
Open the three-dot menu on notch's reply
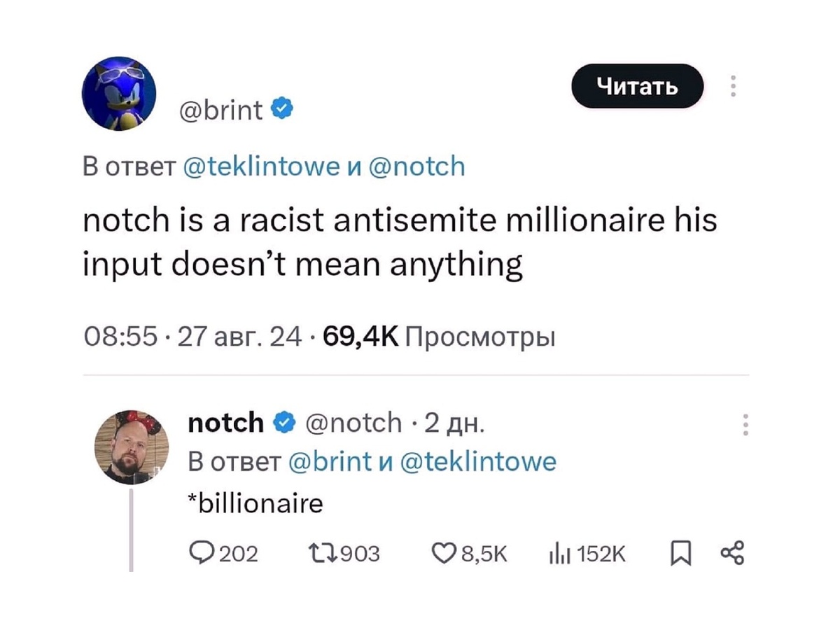pos(746,425)
